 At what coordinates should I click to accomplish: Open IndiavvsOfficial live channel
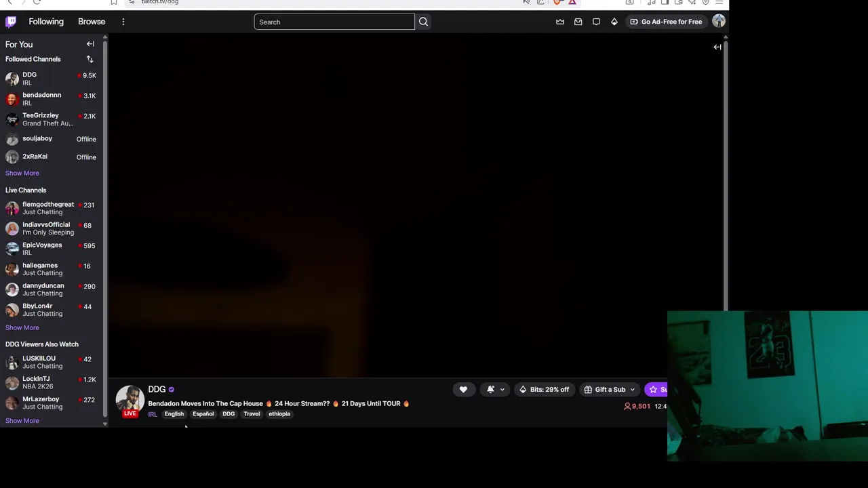tap(52, 228)
